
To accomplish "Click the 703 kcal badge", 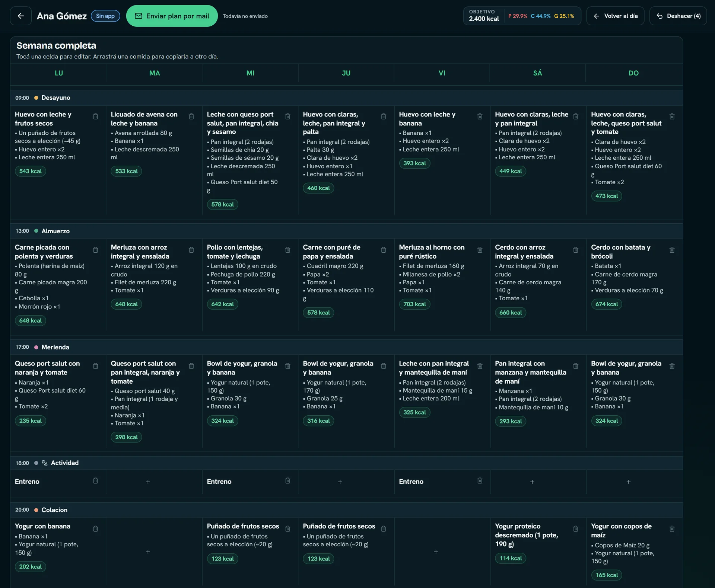I will coord(414,304).
